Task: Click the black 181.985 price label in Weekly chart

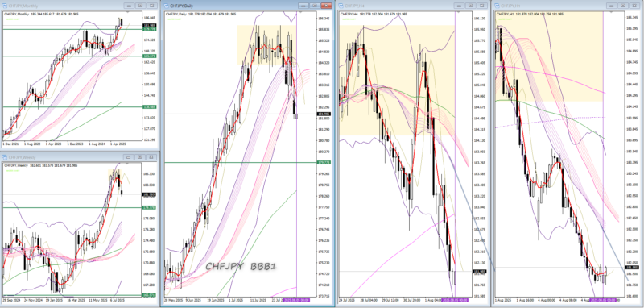Action: tap(149, 194)
